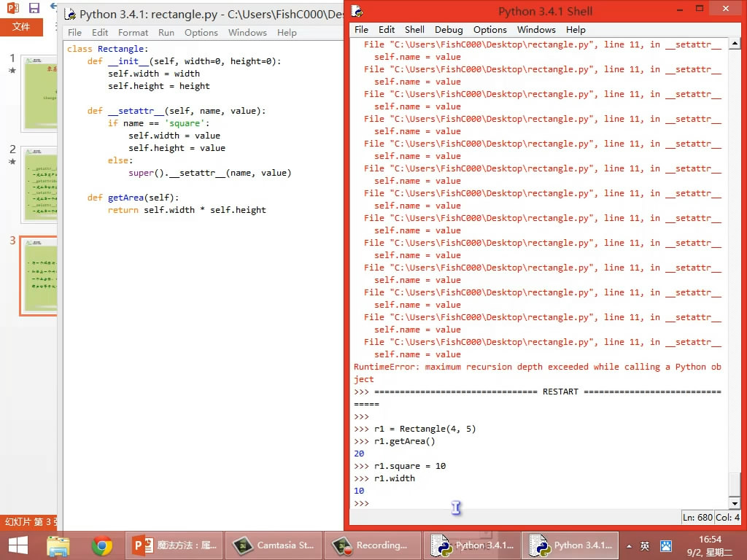Click the PowerPoint 文件 tab
The height and width of the screenshot is (560, 747).
tap(21, 26)
